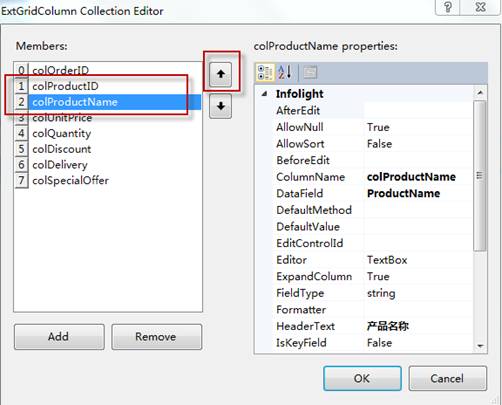Screen dimensions: 502x405
Task: Move selected member down with arrow button
Action: 220,106
